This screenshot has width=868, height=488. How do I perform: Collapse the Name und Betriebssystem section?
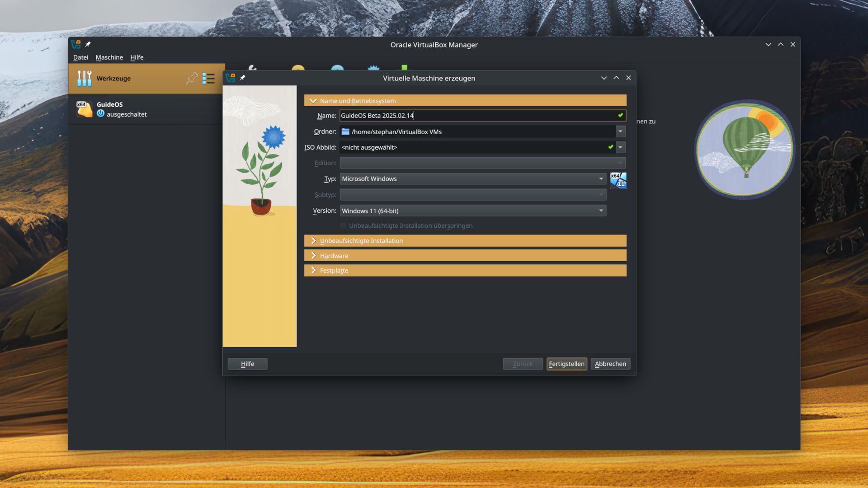pyautogui.click(x=465, y=100)
